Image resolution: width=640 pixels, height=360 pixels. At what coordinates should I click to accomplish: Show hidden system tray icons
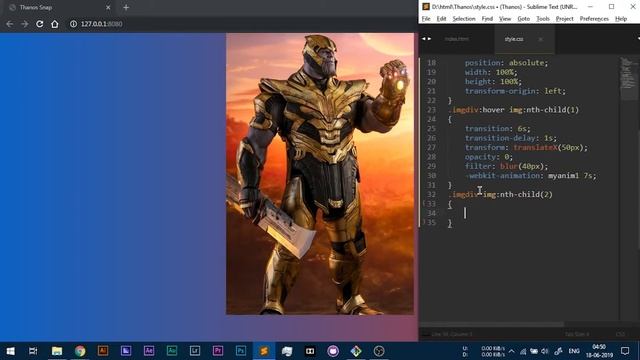point(511,351)
